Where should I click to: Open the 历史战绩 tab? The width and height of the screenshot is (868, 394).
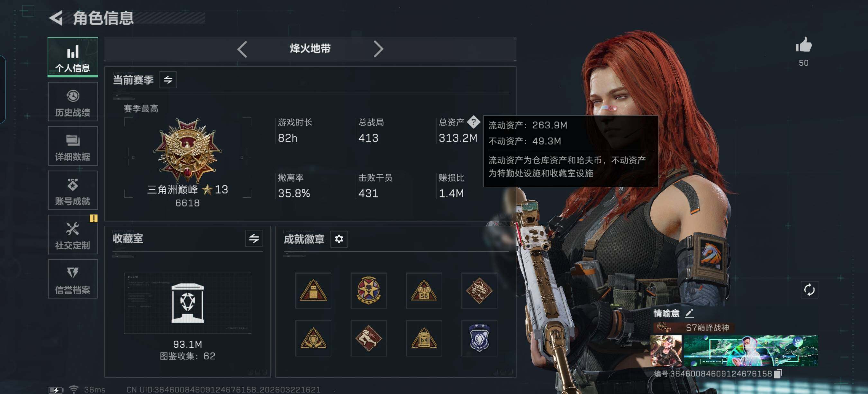tap(73, 102)
